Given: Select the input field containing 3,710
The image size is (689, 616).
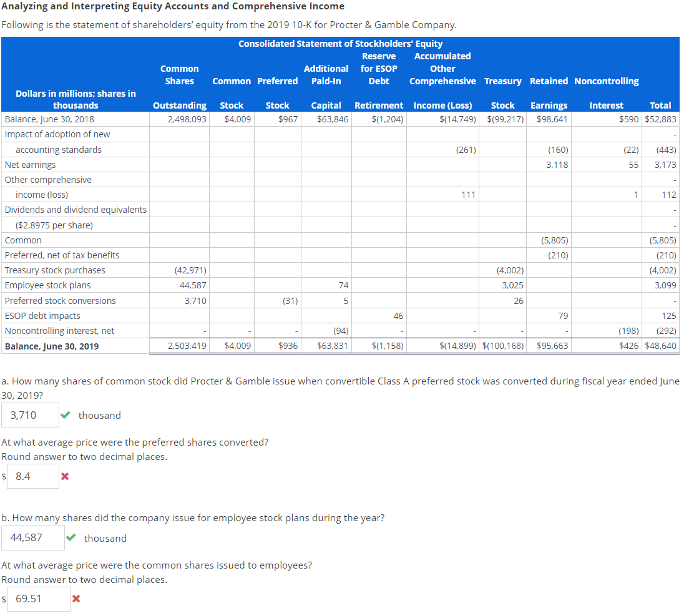Looking at the screenshot, I should (x=30, y=414).
